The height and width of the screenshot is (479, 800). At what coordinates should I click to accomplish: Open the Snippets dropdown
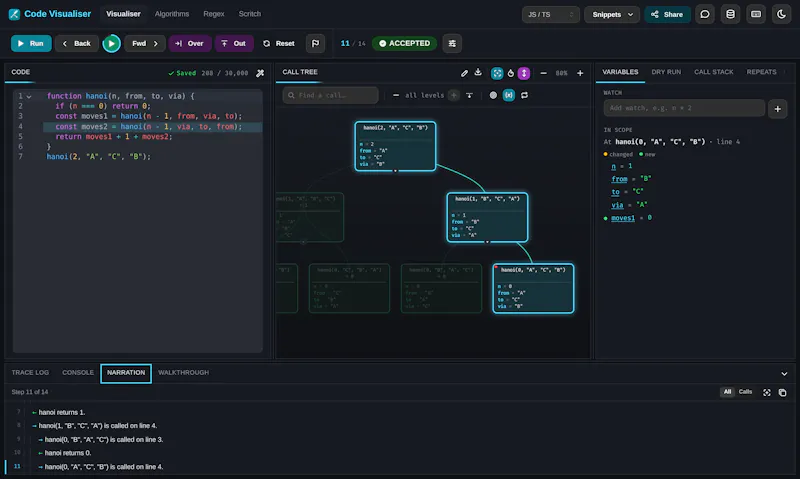(612, 14)
